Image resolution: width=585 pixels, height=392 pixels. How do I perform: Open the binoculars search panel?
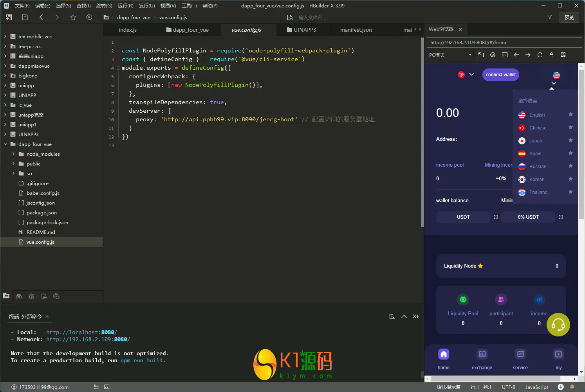(19, 296)
